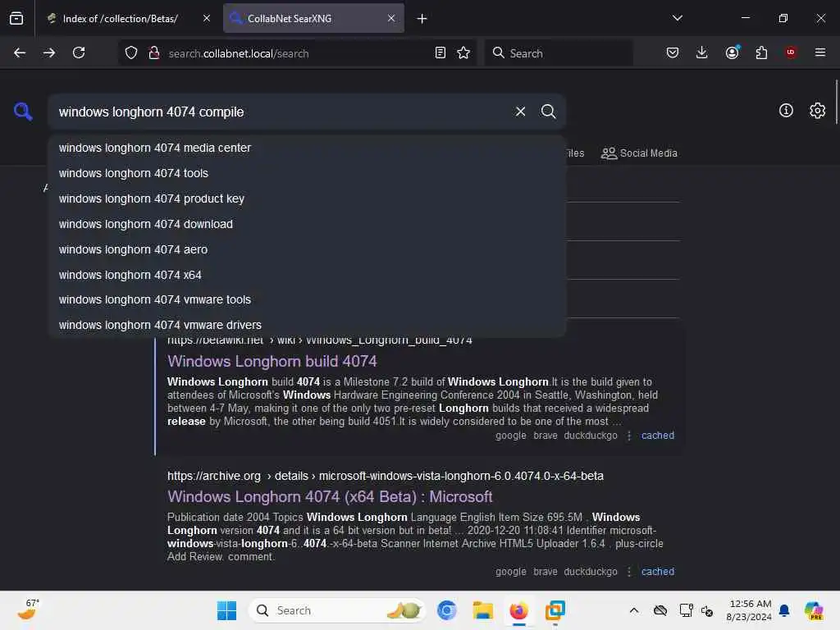Open Firefox account icon

pyautogui.click(x=732, y=52)
